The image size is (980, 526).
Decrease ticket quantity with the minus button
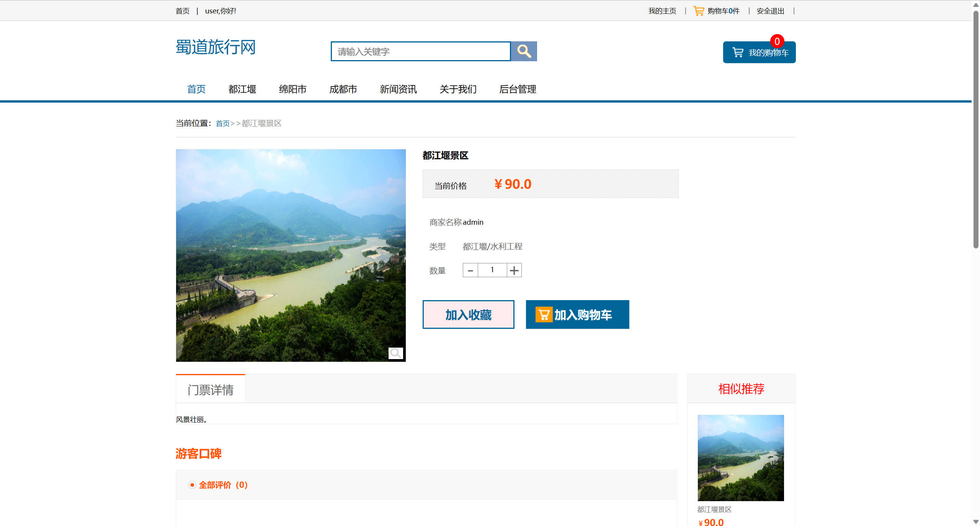pos(470,270)
